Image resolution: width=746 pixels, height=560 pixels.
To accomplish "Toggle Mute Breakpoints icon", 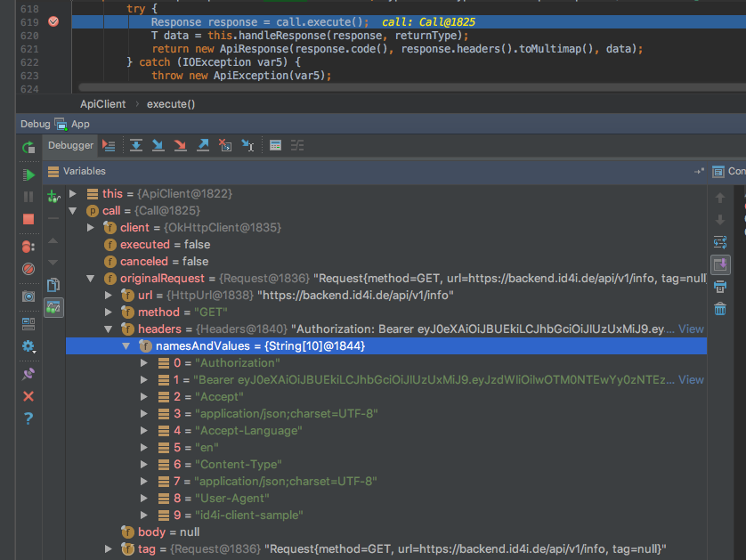I will pos(28,269).
